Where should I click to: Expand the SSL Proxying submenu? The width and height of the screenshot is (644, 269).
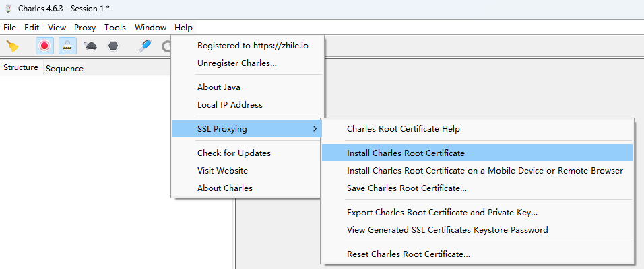coord(248,128)
